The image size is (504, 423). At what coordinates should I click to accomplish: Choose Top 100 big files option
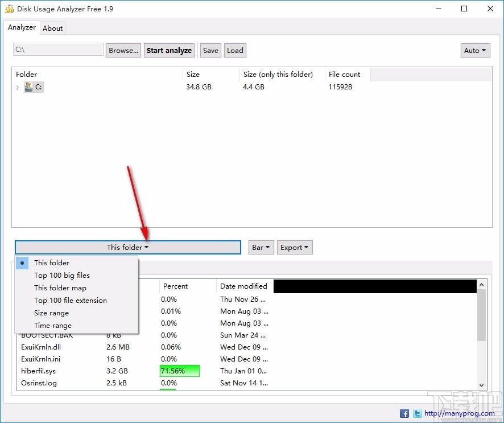62,275
